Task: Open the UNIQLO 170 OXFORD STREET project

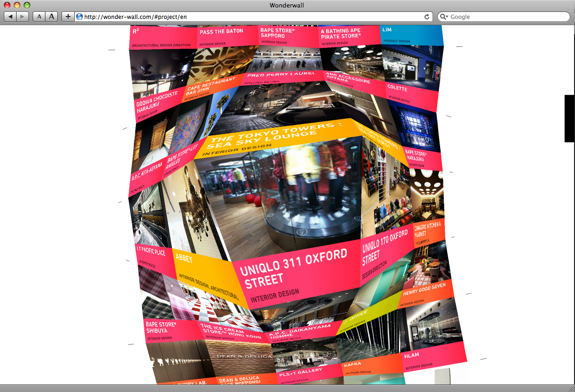Action: click(x=386, y=253)
